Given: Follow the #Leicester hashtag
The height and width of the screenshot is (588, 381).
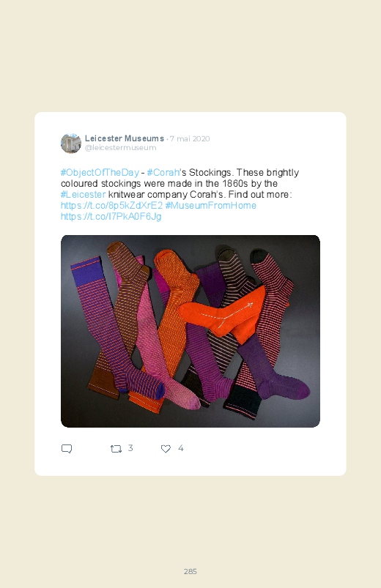Looking at the screenshot, I should [x=84, y=194].
